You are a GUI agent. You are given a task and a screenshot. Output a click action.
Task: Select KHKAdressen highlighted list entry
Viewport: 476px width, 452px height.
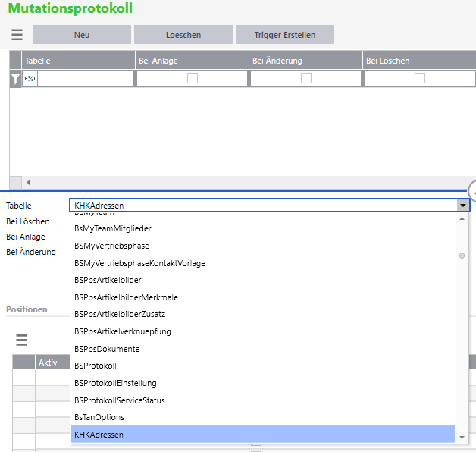(x=99, y=435)
